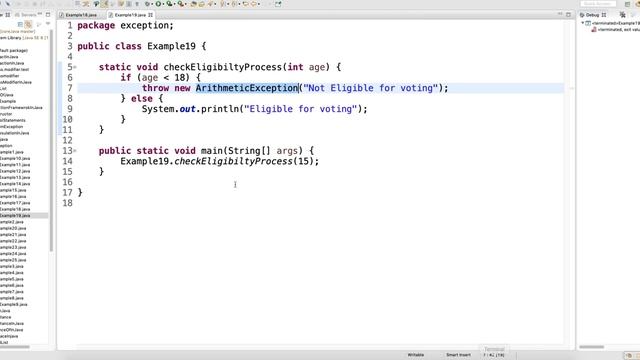Click line number 18 in the editor gutter
The height and width of the screenshot is (360, 640).
pyautogui.click(x=68, y=203)
